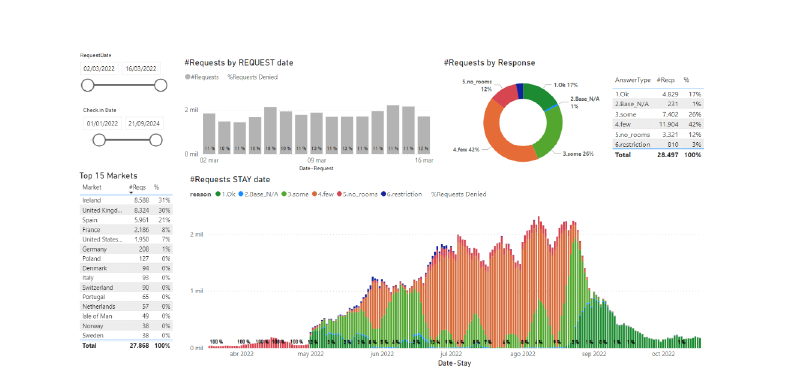Click the right handle of Check-in Date slider
This screenshot has width=800, height=389.
pos(156,139)
